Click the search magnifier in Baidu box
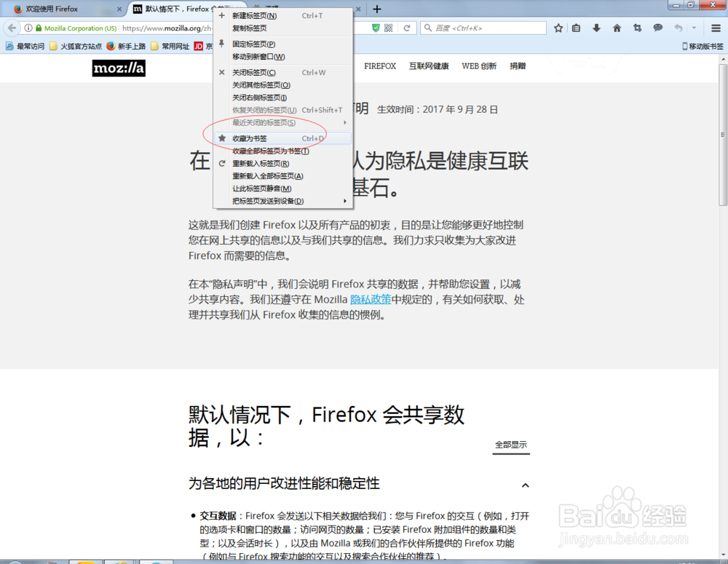The width and height of the screenshot is (728, 564). [x=428, y=28]
